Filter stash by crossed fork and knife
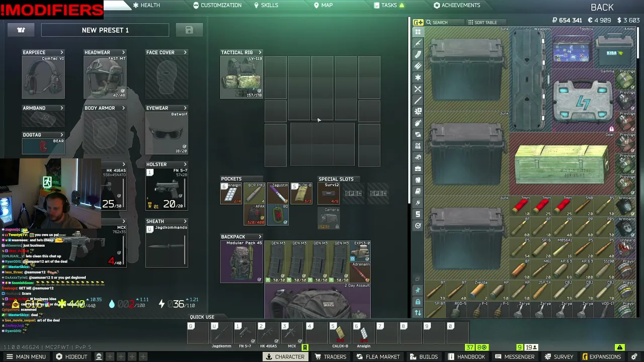 (418, 89)
